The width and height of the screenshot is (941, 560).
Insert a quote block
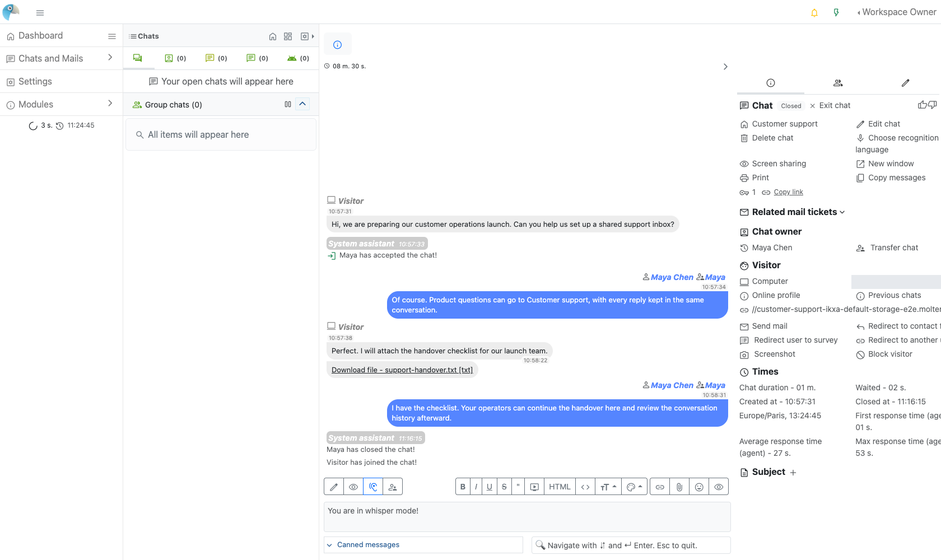518,487
